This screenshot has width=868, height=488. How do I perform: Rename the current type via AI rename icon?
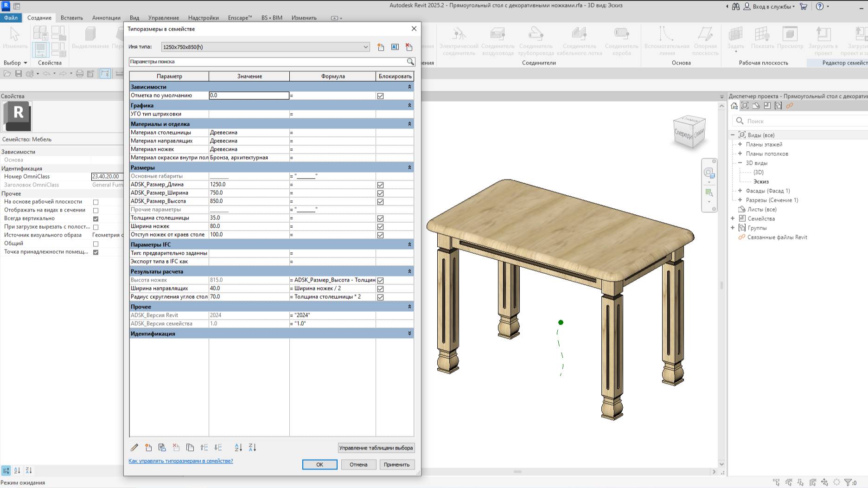[395, 46]
